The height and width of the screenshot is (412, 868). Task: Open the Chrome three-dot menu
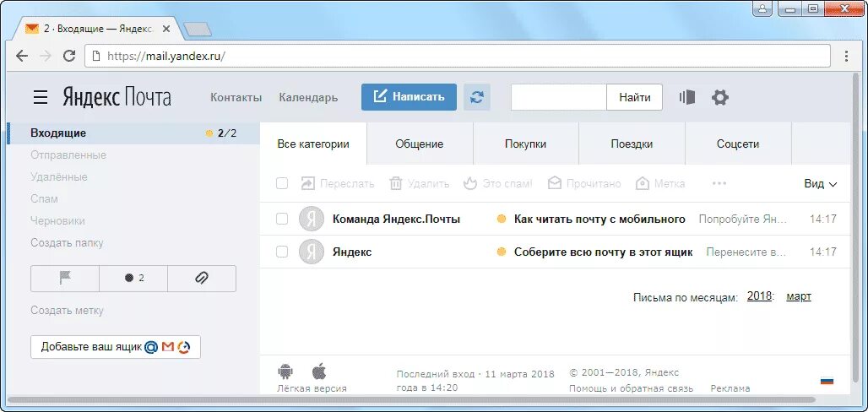click(x=846, y=56)
